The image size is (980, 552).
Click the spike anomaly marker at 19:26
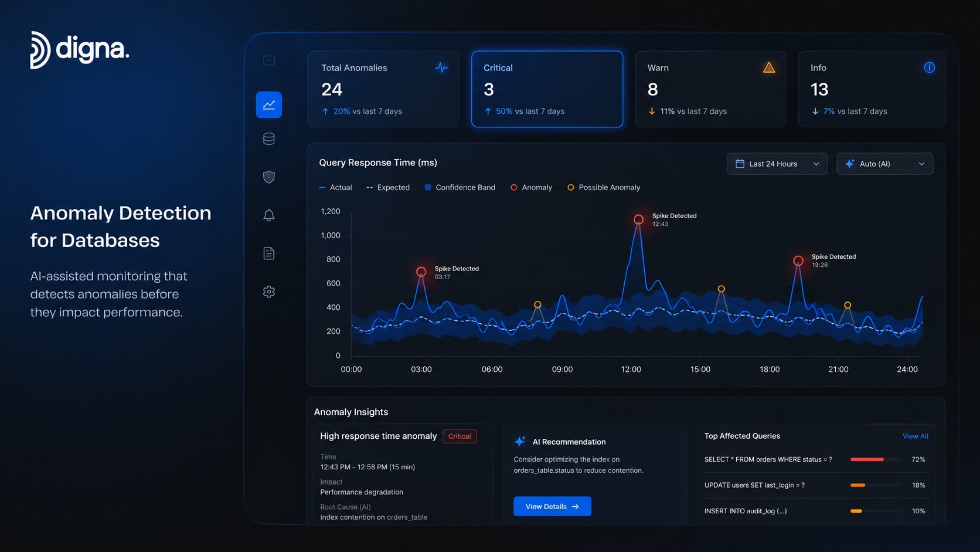798,260
